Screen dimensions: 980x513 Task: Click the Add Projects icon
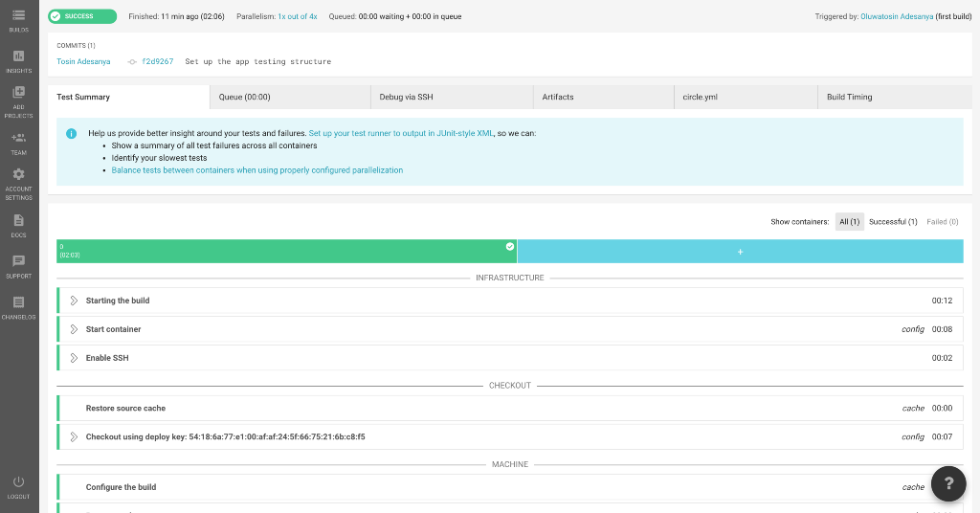tap(18, 93)
